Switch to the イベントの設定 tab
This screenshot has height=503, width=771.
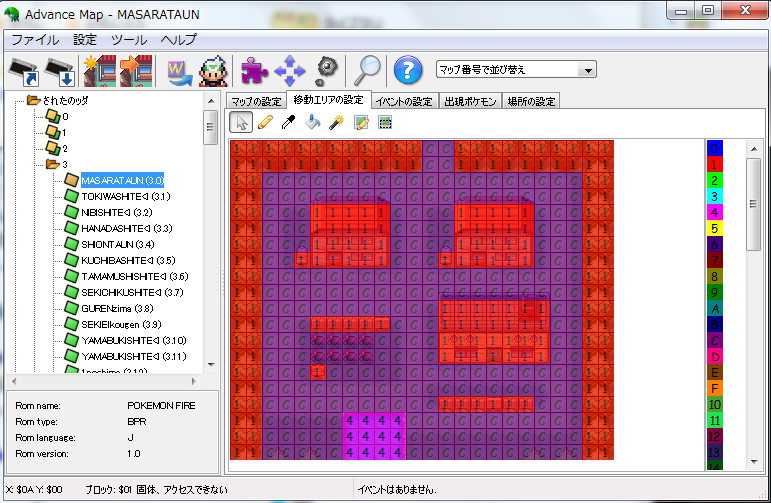(x=404, y=101)
